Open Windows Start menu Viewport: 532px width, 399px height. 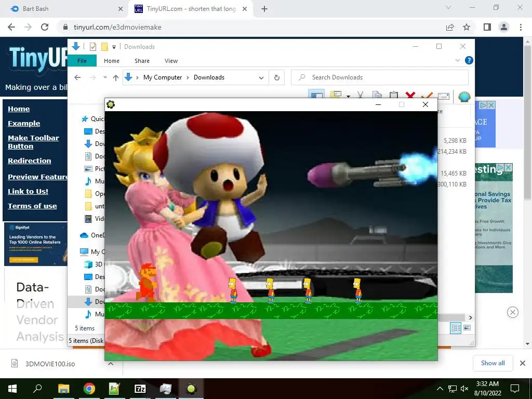pos(12,389)
